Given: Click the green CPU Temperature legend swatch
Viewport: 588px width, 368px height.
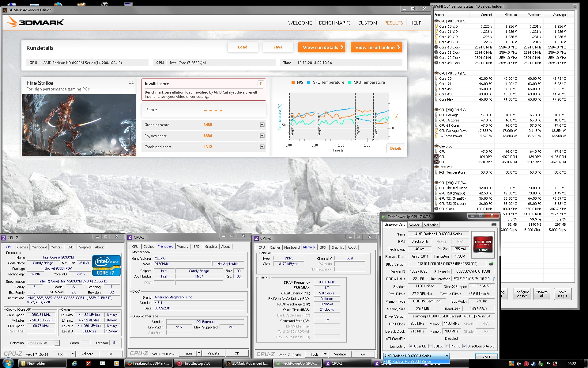Looking at the screenshot, I should pos(350,82).
